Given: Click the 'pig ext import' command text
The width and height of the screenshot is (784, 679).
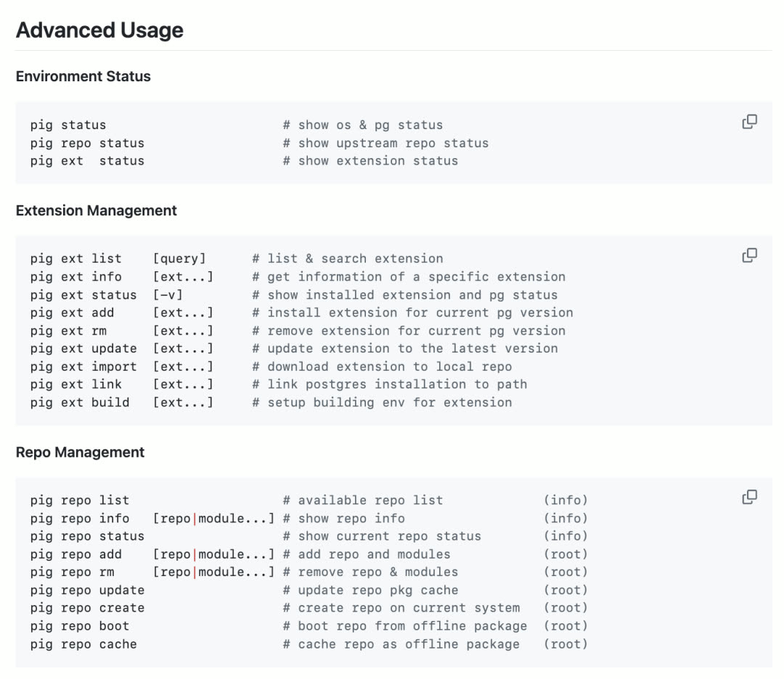Looking at the screenshot, I should pyautogui.click(x=83, y=366).
